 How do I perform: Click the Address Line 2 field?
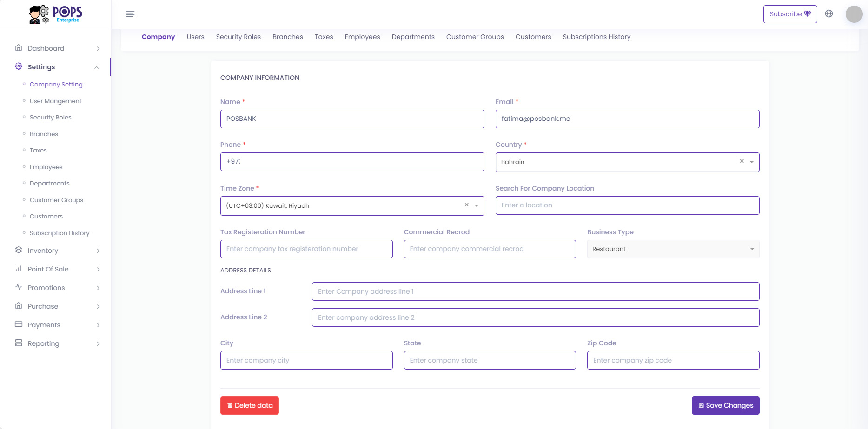coord(536,317)
